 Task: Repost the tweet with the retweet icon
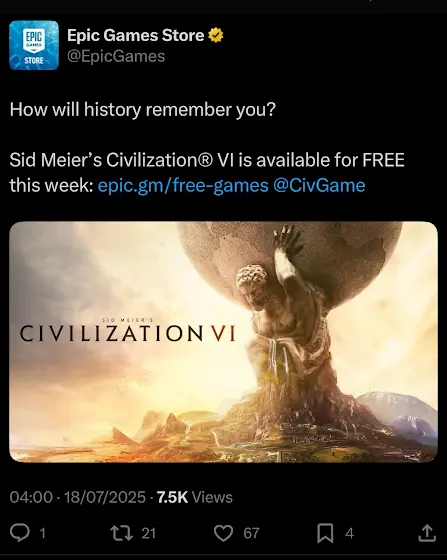(x=121, y=533)
